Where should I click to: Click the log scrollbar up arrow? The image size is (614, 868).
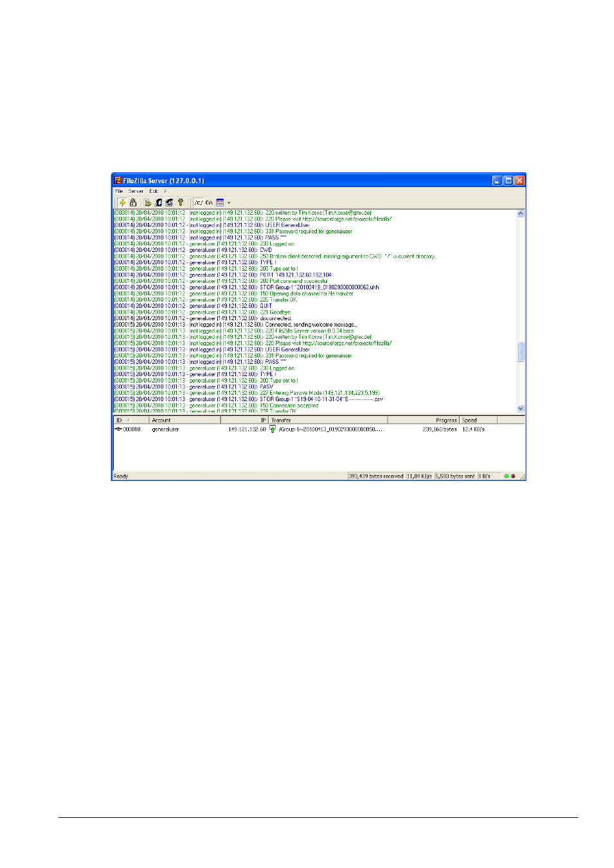[521, 213]
